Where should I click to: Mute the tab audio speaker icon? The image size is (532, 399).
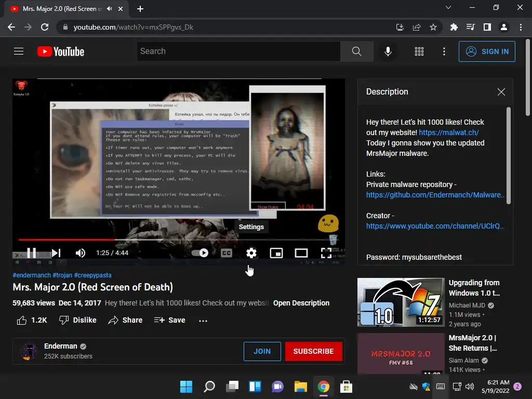point(109,9)
